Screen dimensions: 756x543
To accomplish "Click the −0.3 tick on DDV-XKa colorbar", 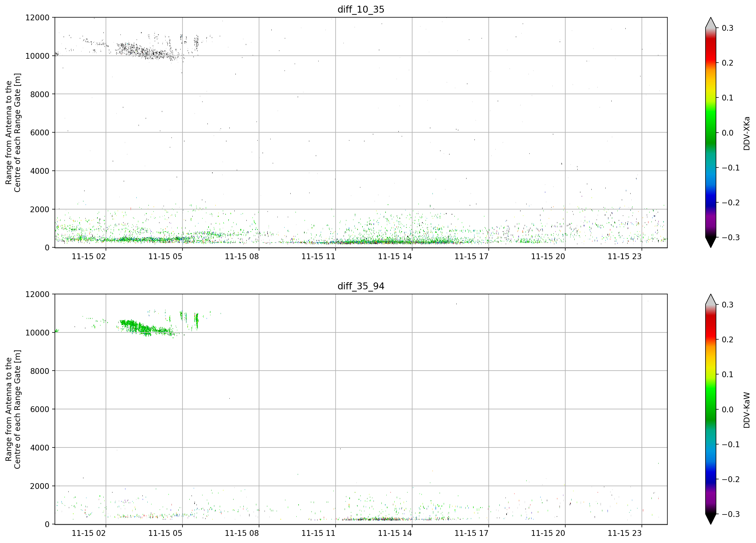I will (x=731, y=237).
